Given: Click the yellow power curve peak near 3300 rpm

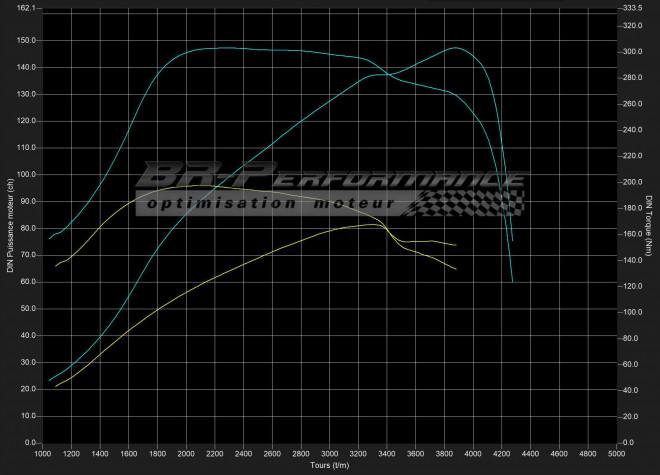Looking at the screenshot, I should click(371, 225).
